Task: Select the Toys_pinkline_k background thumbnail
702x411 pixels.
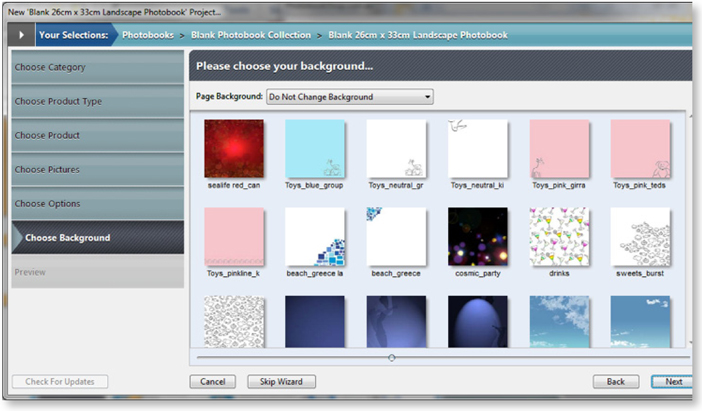Action: [x=233, y=237]
